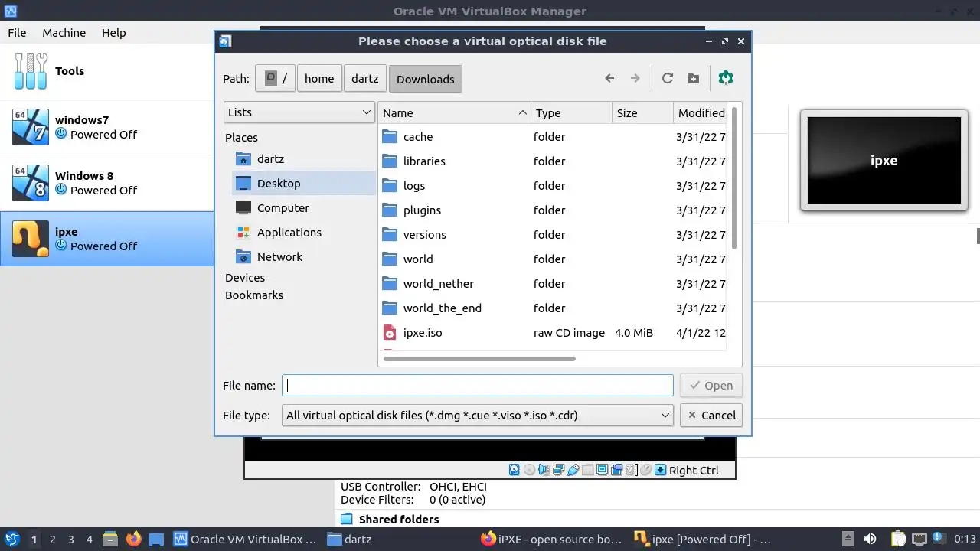This screenshot has width=980, height=551.
Task: Click optical drive icon in VM status bar
Action: pos(529,470)
